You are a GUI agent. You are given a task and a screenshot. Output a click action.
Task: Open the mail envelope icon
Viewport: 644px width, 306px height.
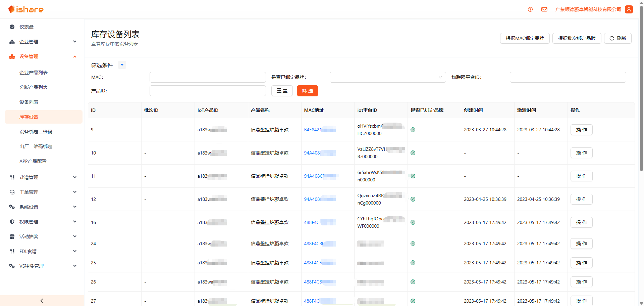544,9
